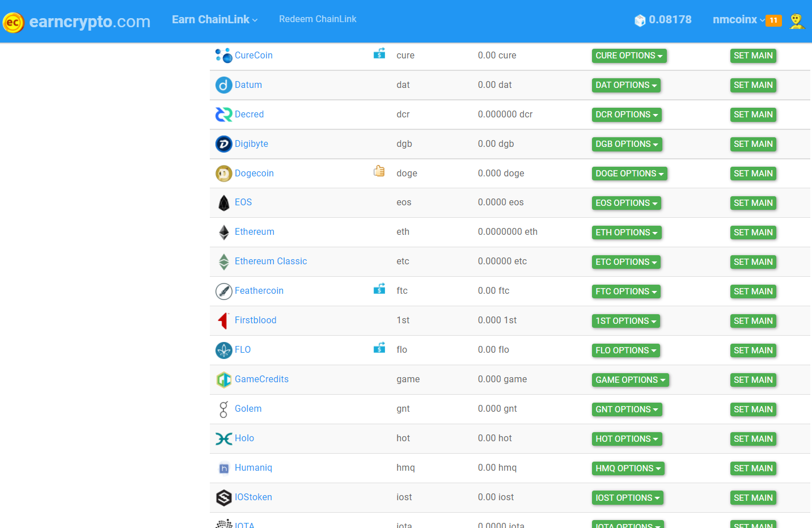Click the thumbs-up icon beside Dogecoin

[x=379, y=171]
